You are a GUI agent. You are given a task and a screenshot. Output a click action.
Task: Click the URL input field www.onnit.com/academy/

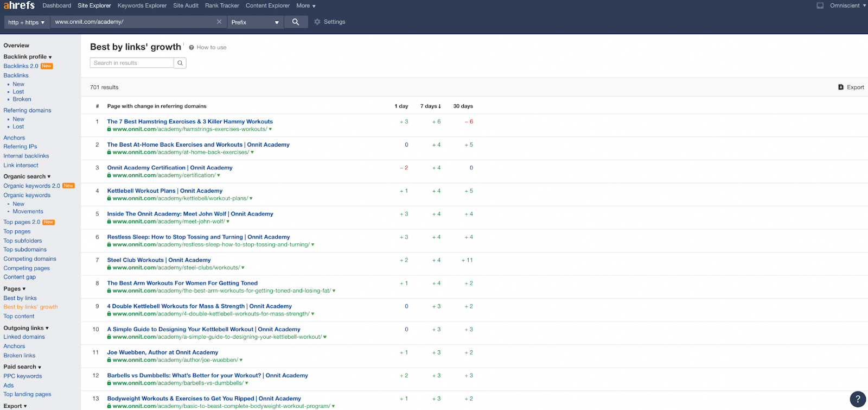133,22
